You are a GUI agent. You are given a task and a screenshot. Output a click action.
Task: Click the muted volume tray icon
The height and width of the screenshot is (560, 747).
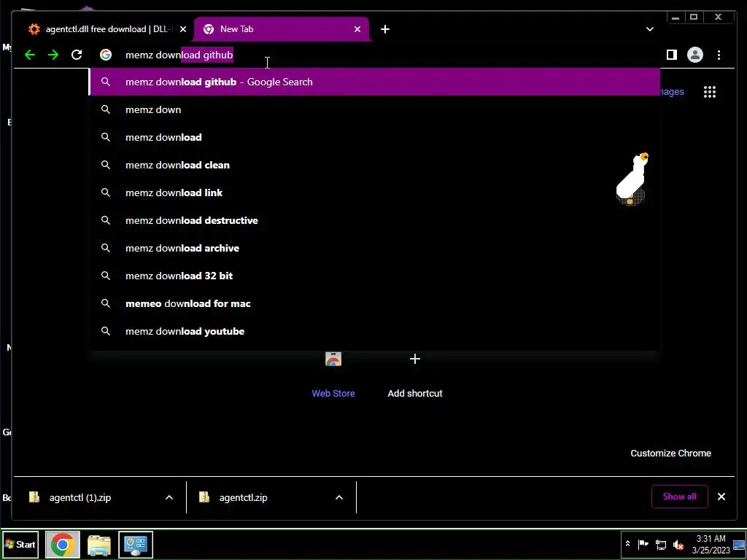679,544
